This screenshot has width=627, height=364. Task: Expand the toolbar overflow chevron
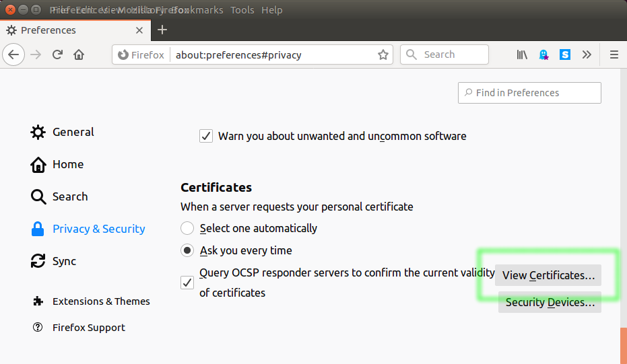587,54
